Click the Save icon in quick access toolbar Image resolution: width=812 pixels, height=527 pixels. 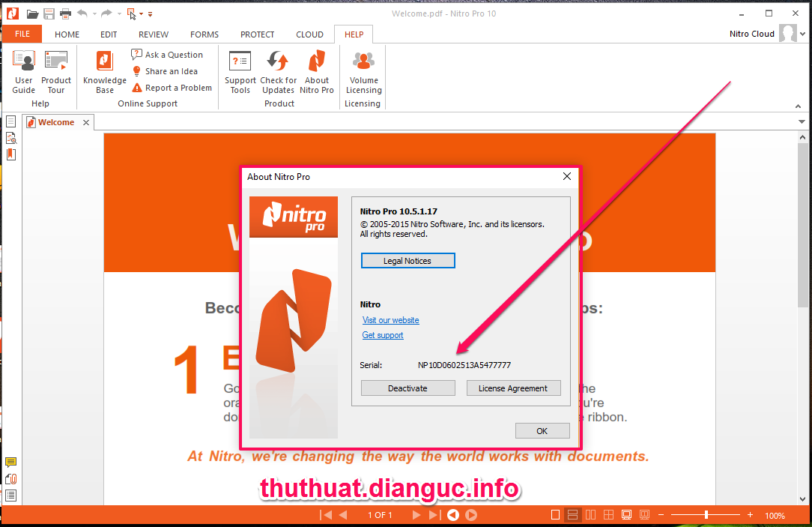[49, 13]
